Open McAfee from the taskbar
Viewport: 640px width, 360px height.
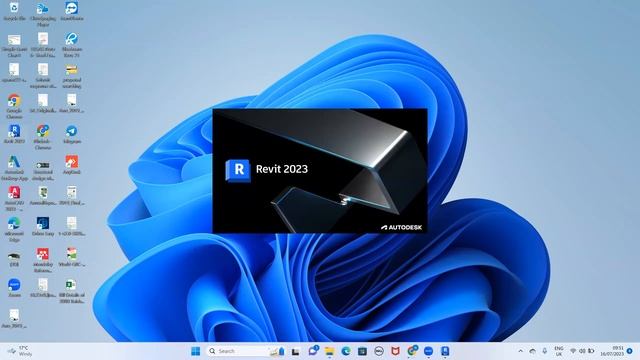click(x=395, y=351)
